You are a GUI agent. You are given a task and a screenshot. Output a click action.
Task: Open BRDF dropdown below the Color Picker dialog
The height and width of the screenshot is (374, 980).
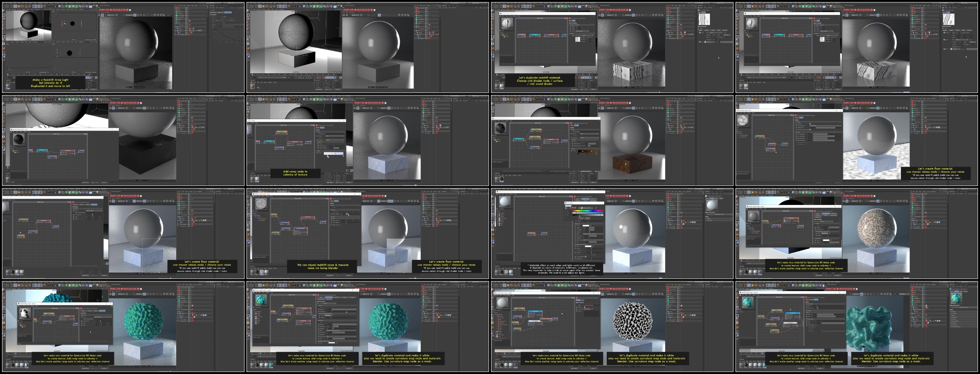(x=593, y=234)
